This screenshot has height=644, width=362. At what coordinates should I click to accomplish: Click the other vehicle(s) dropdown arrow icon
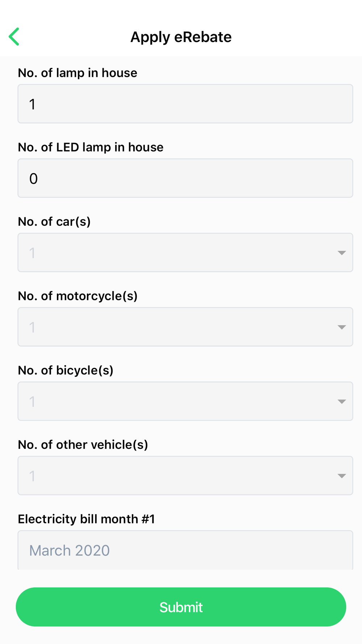coord(341,476)
